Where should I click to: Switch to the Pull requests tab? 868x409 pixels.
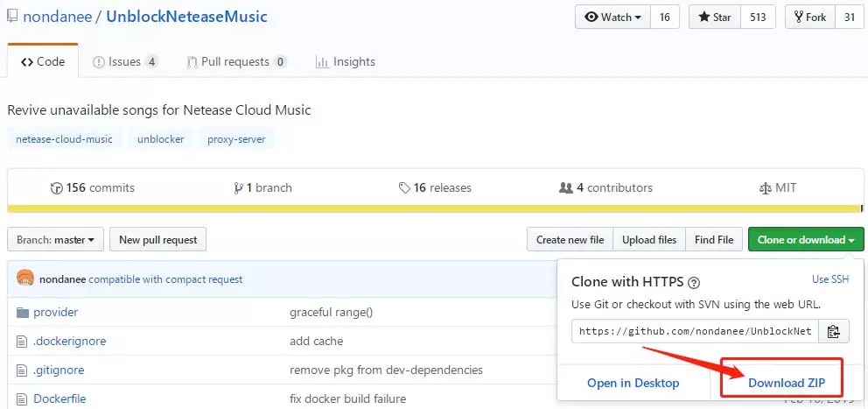pyautogui.click(x=237, y=61)
